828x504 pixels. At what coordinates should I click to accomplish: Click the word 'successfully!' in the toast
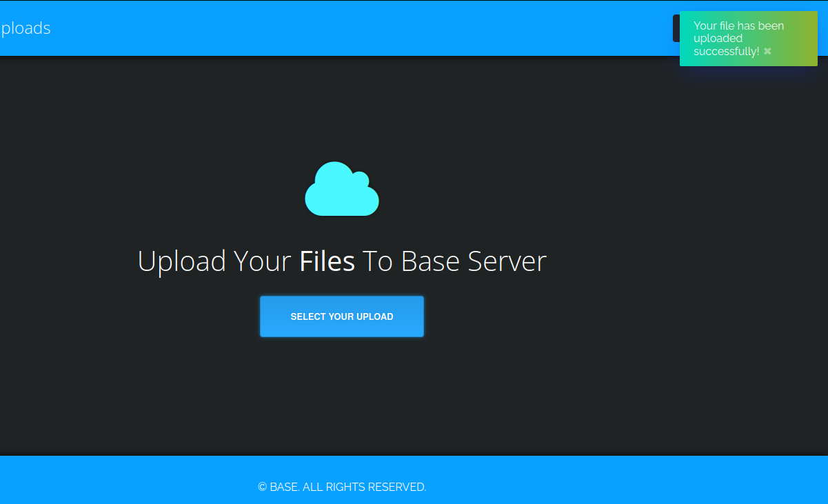pos(726,52)
